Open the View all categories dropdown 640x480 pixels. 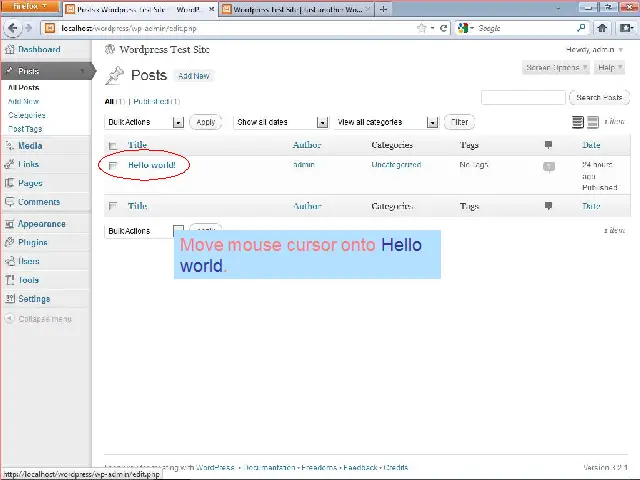(386, 122)
